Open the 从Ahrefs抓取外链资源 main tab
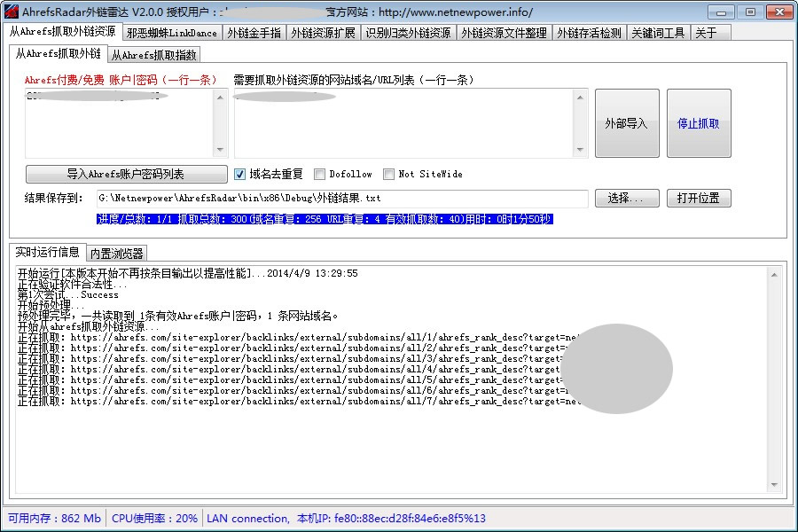The height and width of the screenshot is (532, 798). tap(63, 32)
